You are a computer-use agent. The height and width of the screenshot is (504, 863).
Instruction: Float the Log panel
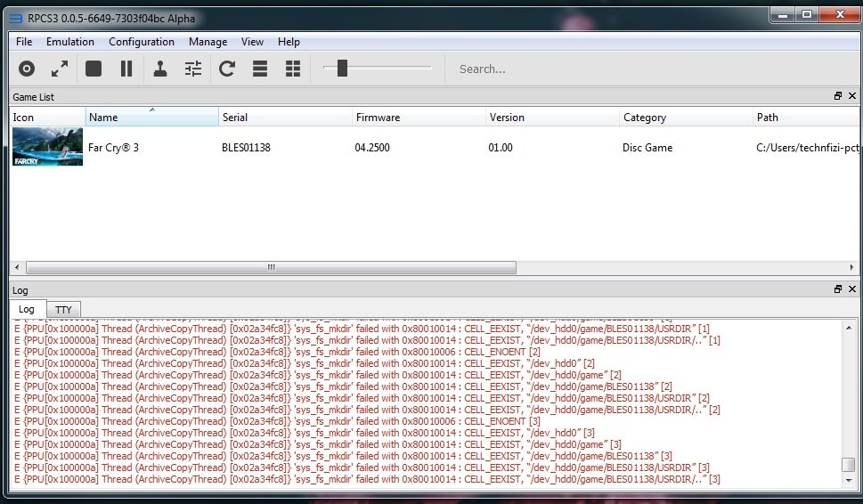[838, 289]
